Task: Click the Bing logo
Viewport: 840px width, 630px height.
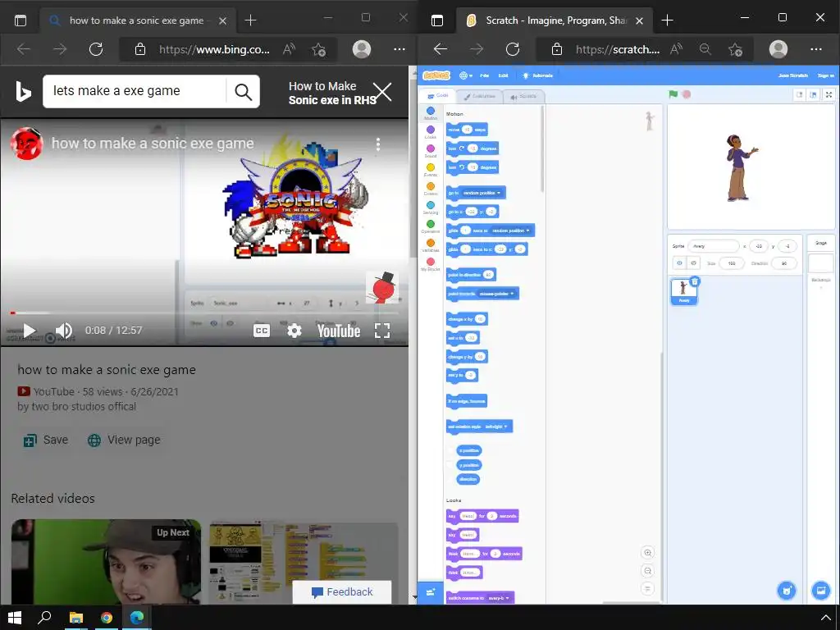Action: pyautogui.click(x=23, y=92)
